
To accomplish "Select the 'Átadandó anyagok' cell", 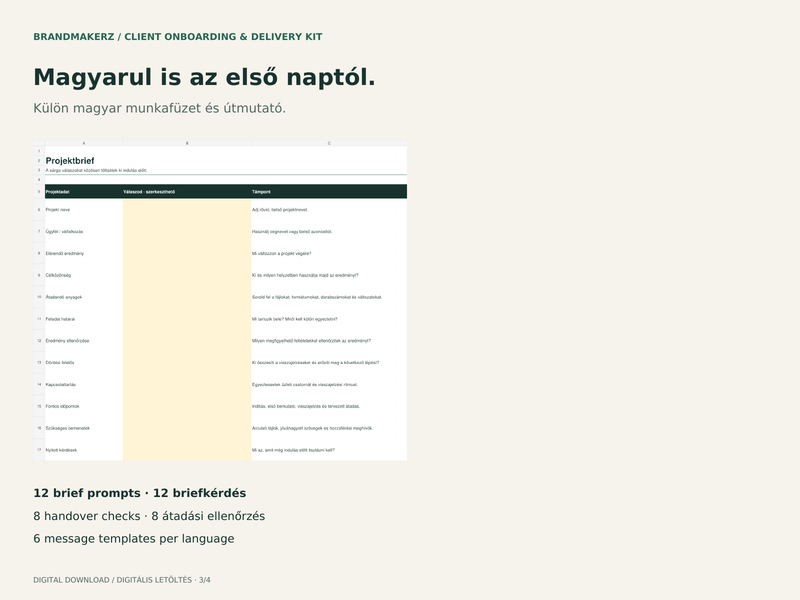I will (x=84, y=297).
